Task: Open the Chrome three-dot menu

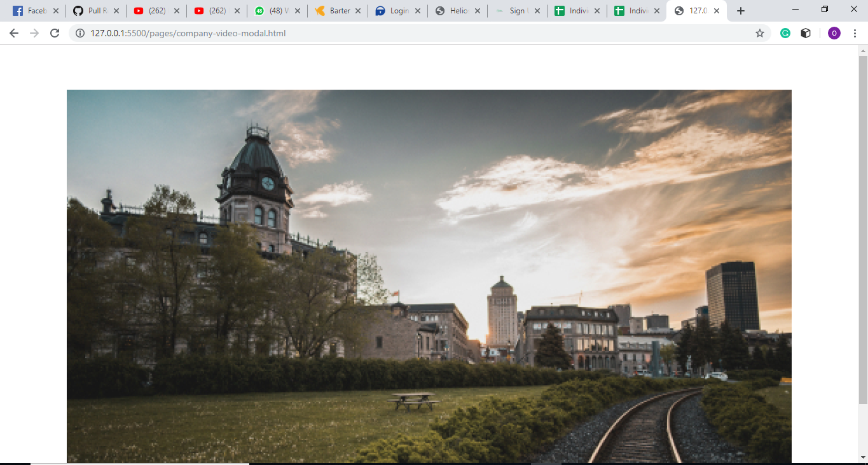Action: click(854, 33)
